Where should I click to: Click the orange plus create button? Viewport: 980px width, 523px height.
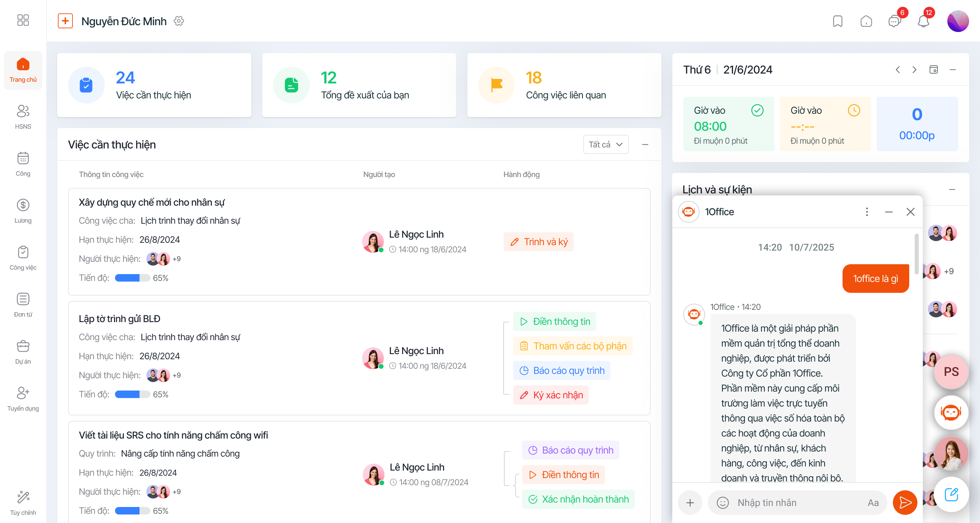(x=65, y=21)
